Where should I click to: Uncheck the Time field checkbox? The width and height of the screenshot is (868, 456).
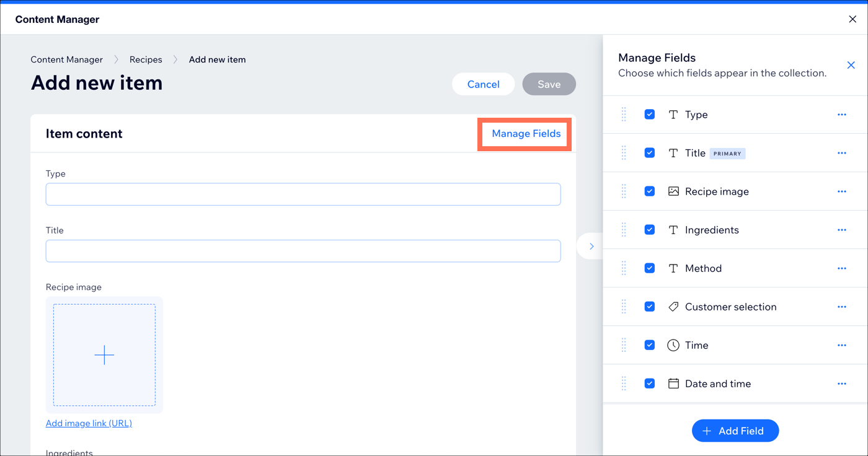pos(650,345)
